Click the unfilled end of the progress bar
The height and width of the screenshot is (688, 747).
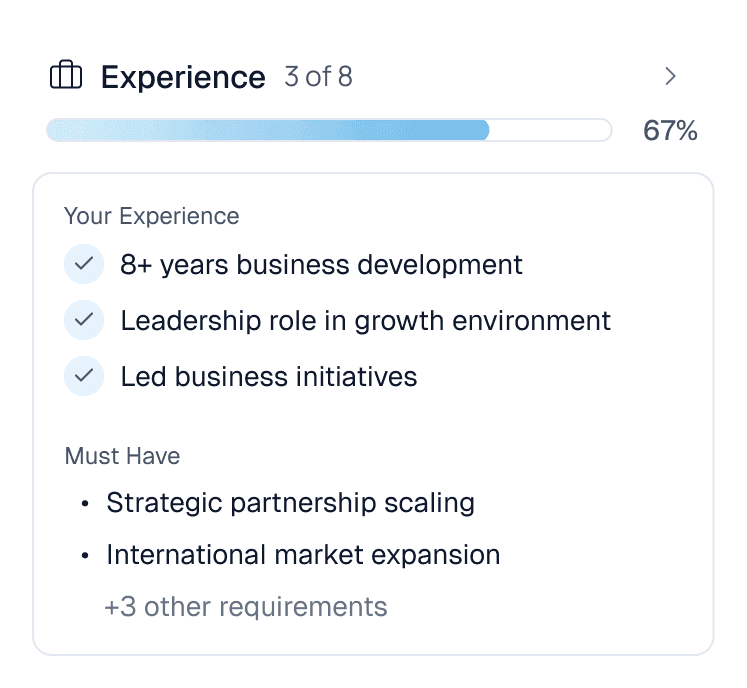click(551, 130)
